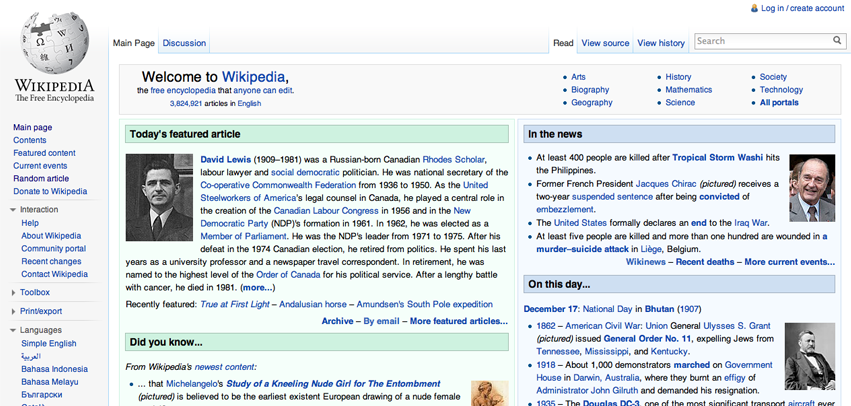The height and width of the screenshot is (406, 851).
Task: Open the David Lewis article link
Action: click(225, 160)
